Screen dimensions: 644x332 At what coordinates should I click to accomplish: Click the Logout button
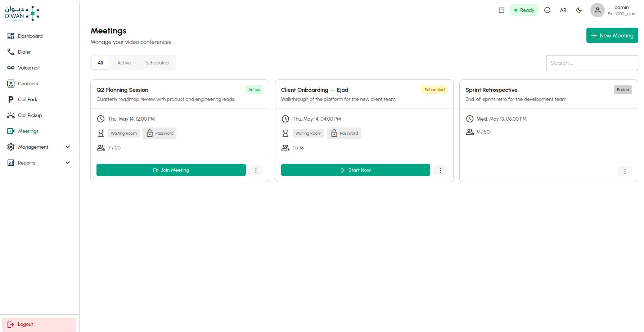point(39,324)
